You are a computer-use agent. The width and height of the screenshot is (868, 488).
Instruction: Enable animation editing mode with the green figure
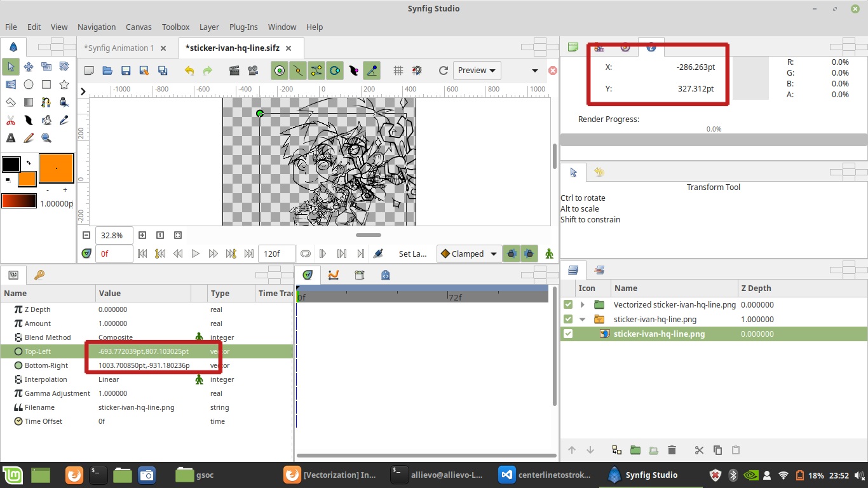(548, 254)
